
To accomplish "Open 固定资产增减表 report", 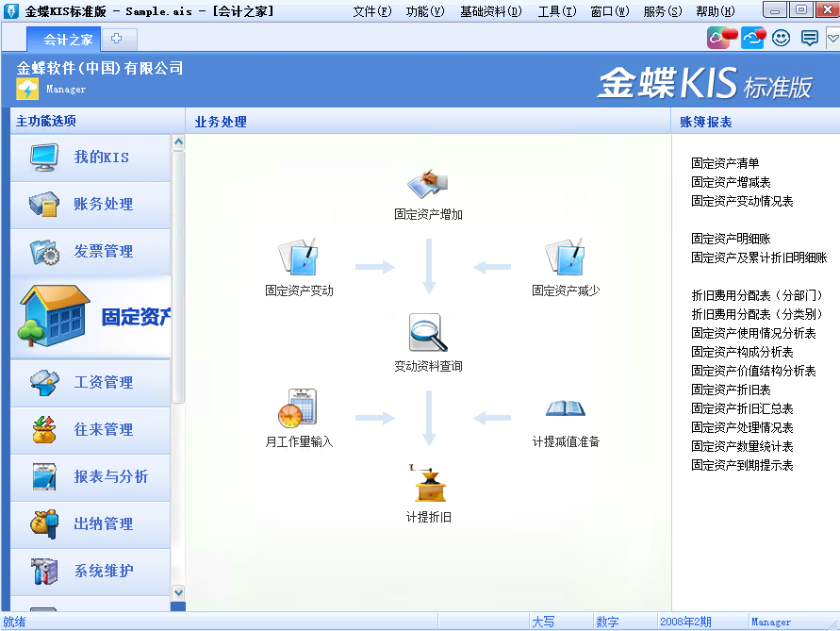I will click(731, 182).
